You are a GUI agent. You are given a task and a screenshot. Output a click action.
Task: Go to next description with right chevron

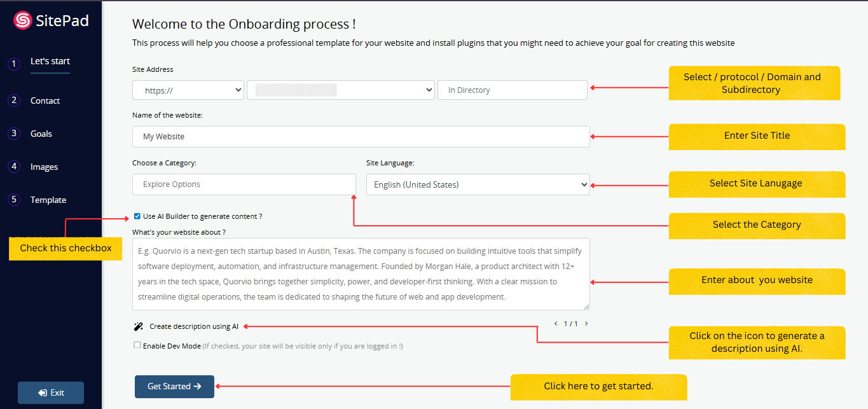pyautogui.click(x=586, y=324)
